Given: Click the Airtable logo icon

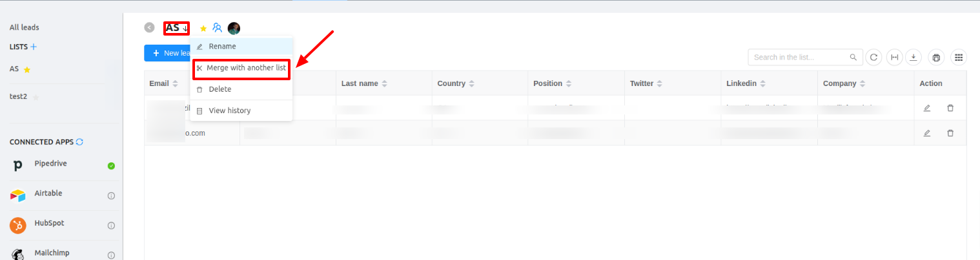Looking at the screenshot, I should (18, 196).
